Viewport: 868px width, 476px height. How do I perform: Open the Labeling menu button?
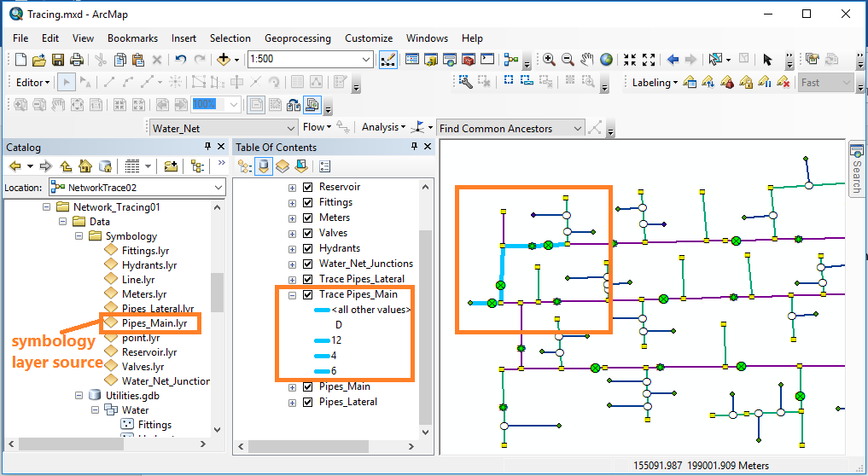click(655, 83)
